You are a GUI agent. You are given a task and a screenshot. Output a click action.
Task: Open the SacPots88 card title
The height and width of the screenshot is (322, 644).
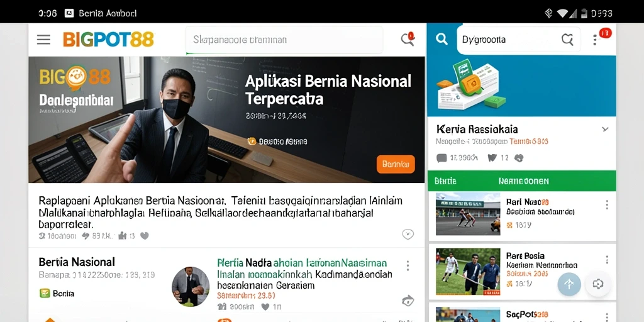coord(527,314)
